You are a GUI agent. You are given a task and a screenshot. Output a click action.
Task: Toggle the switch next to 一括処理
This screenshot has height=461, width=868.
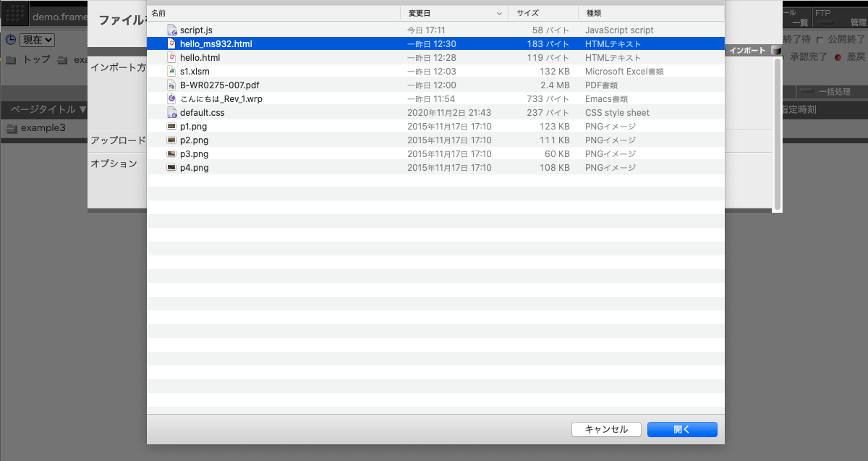(x=807, y=90)
